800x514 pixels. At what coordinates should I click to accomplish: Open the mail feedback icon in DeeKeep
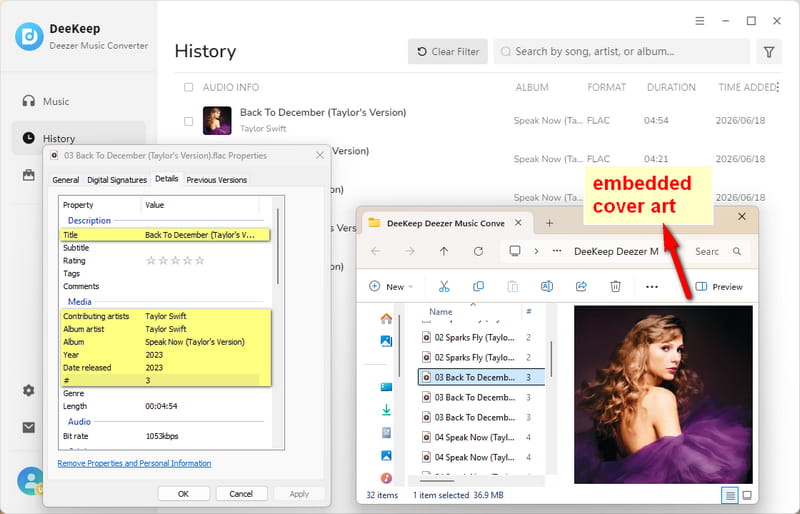tap(29, 427)
